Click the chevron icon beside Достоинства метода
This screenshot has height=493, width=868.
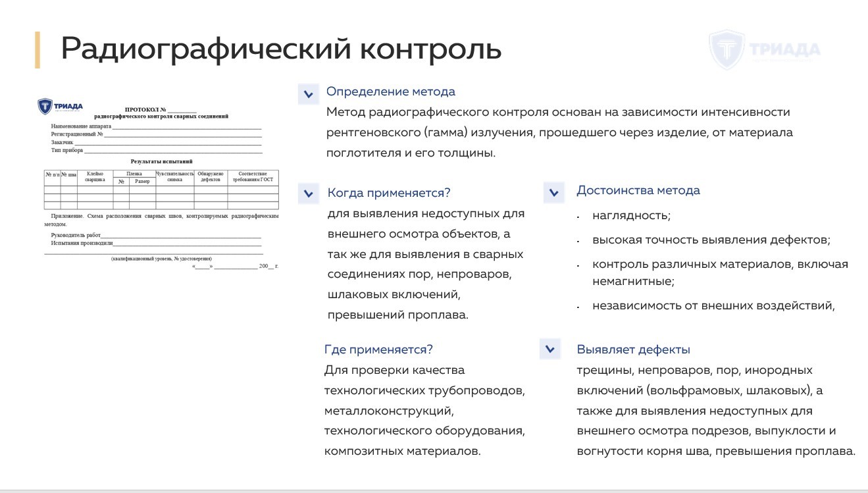click(555, 193)
